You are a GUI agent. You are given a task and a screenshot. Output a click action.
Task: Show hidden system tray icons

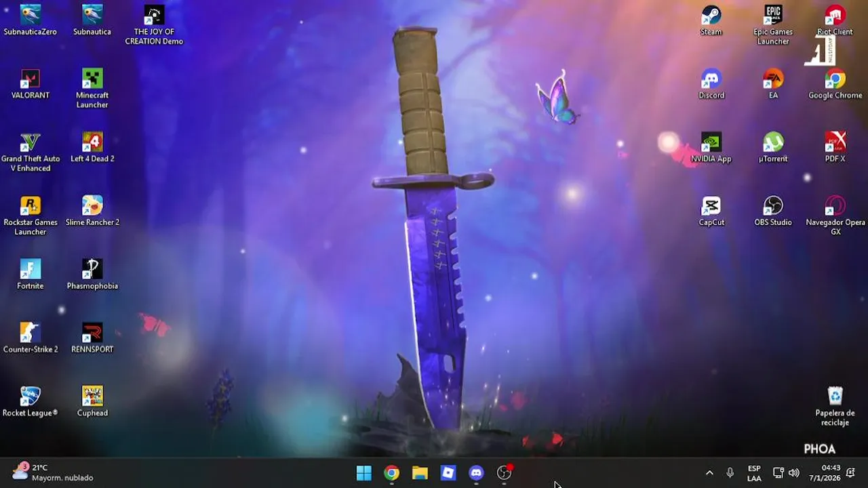tap(709, 473)
